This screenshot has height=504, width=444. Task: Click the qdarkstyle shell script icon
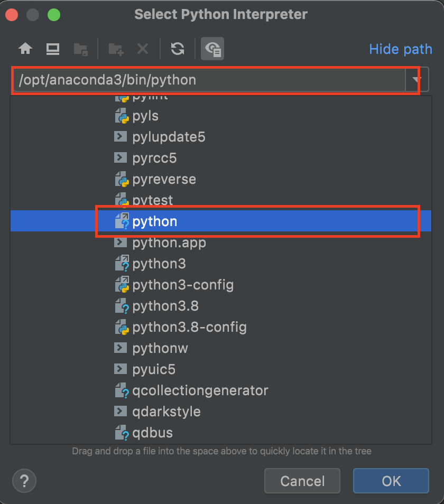(121, 411)
